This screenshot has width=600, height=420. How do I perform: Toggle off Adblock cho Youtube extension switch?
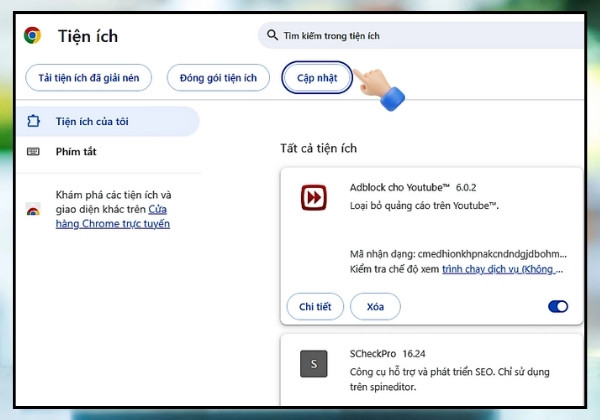coord(558,306)
